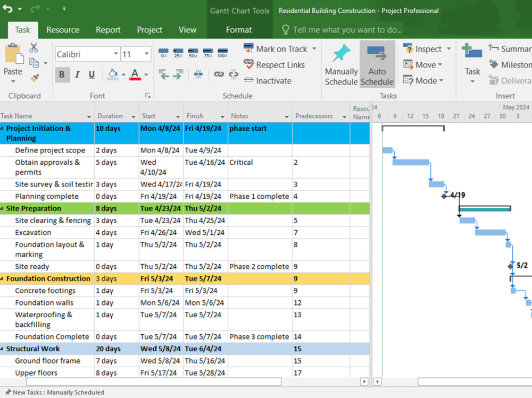Click the 4/19 milestone diamond in Gantt chart
532x398 pixels.
[x=444, y=196]
